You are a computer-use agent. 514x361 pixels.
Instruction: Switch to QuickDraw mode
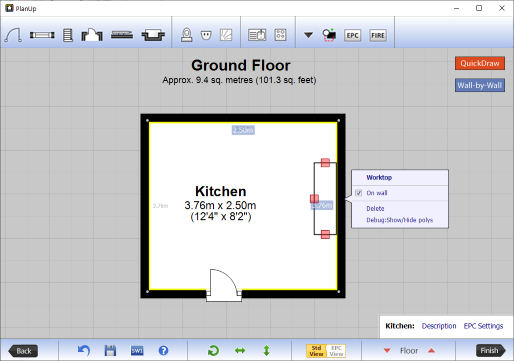pyautogui.click(x=480, y=63)
